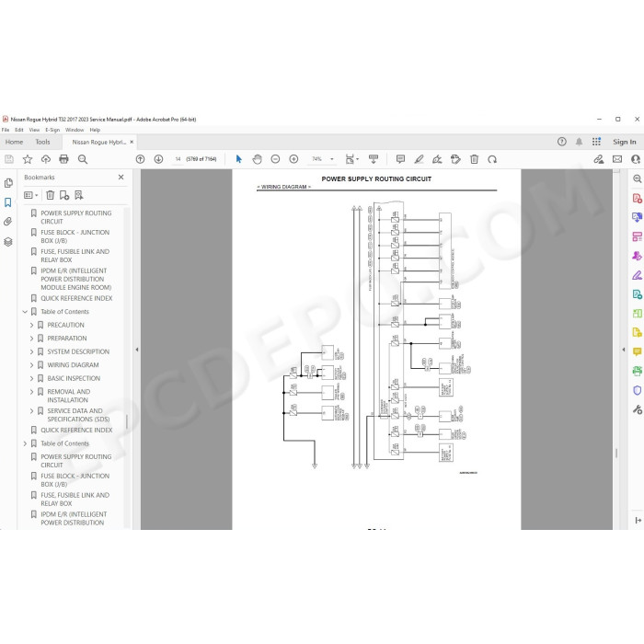Toggle the Bookmarks panel icon
The image size is (644, 644).
tap(8, 202)
